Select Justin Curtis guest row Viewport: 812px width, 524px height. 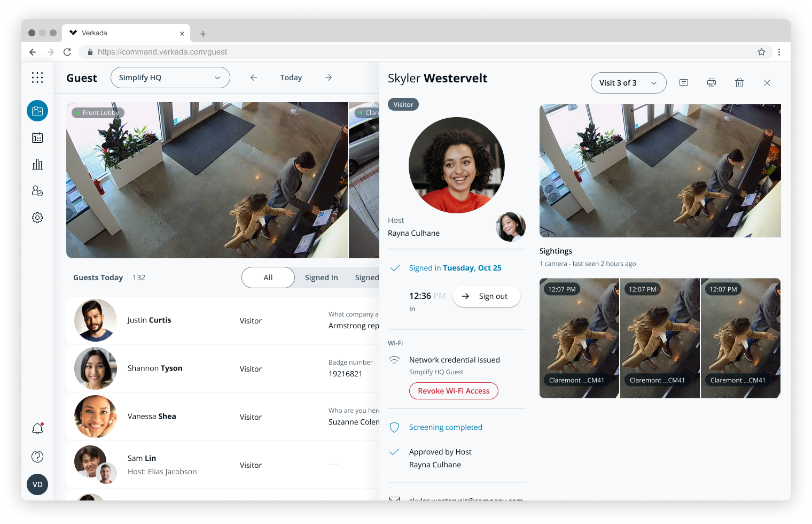(223, 320)
